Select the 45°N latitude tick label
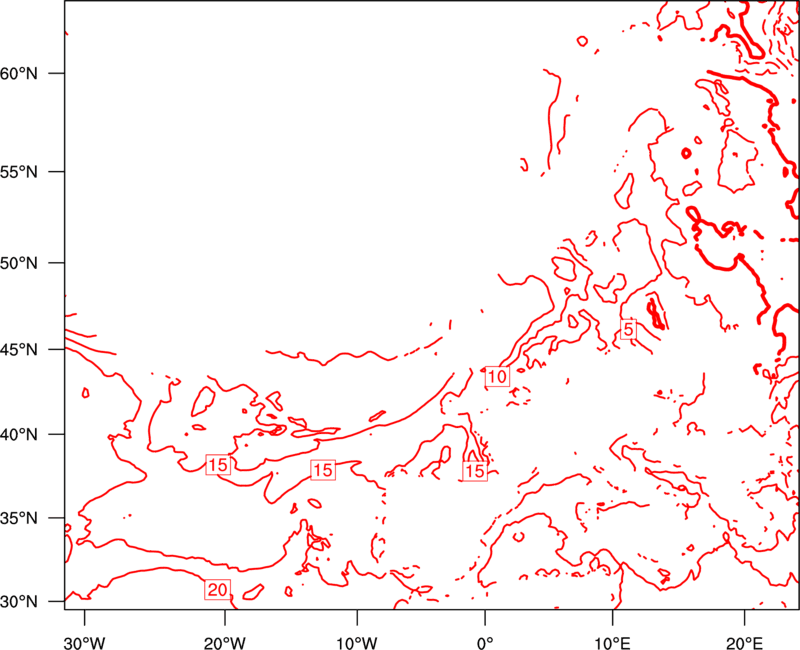Screen dimensions: 800x650 [x=19, y=349]
